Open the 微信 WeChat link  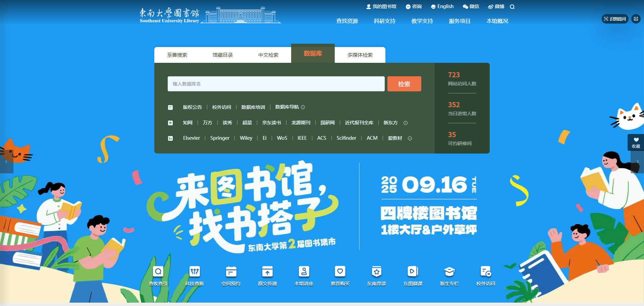[x=471, y=6]
